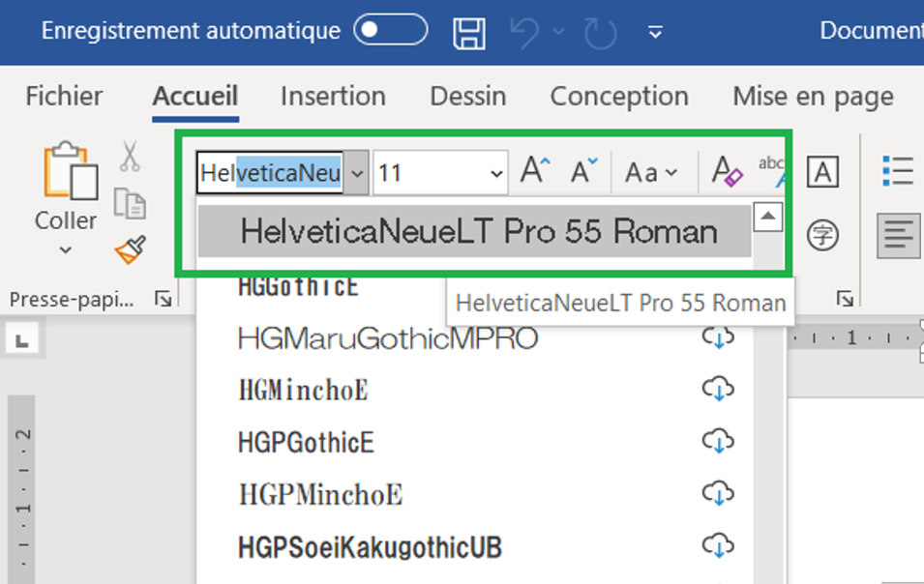The width and height of the screenshot is (924, 584).
Task: Click the Cut scissors icon
Action: (130, 156)
